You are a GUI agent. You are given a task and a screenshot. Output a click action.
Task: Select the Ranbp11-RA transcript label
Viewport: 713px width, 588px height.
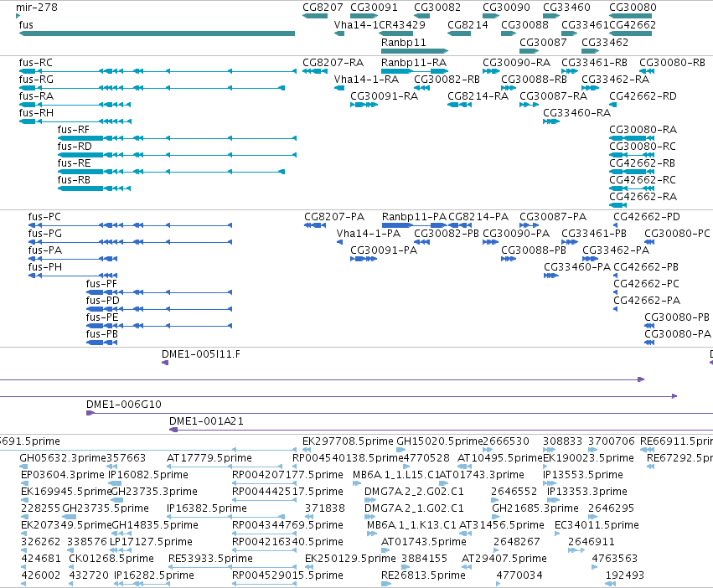point(414,62)
